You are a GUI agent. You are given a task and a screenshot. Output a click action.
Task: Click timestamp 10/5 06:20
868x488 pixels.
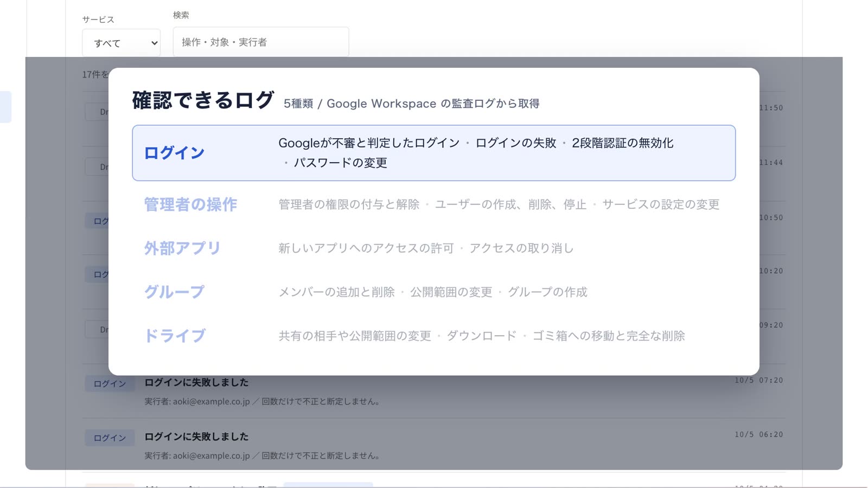tap(759, 435)
